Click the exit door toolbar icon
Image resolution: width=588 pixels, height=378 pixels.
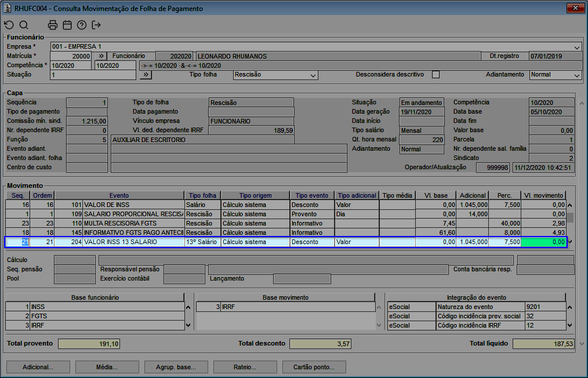96,25
